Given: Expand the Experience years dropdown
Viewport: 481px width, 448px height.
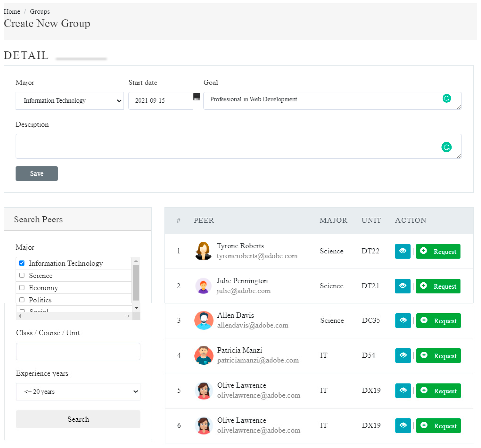Looking at the screenshot, I should pos(78,392).
